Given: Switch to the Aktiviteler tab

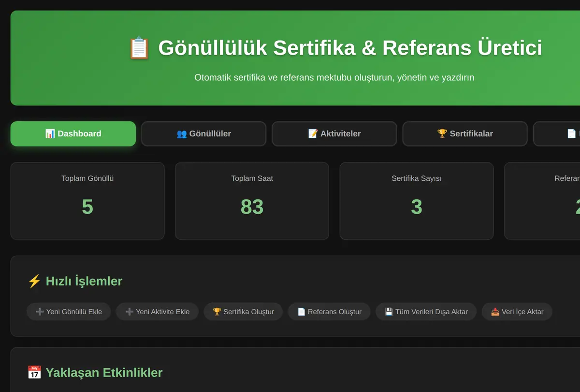Looking at the screenshot, I should click(x=334, y=133).
